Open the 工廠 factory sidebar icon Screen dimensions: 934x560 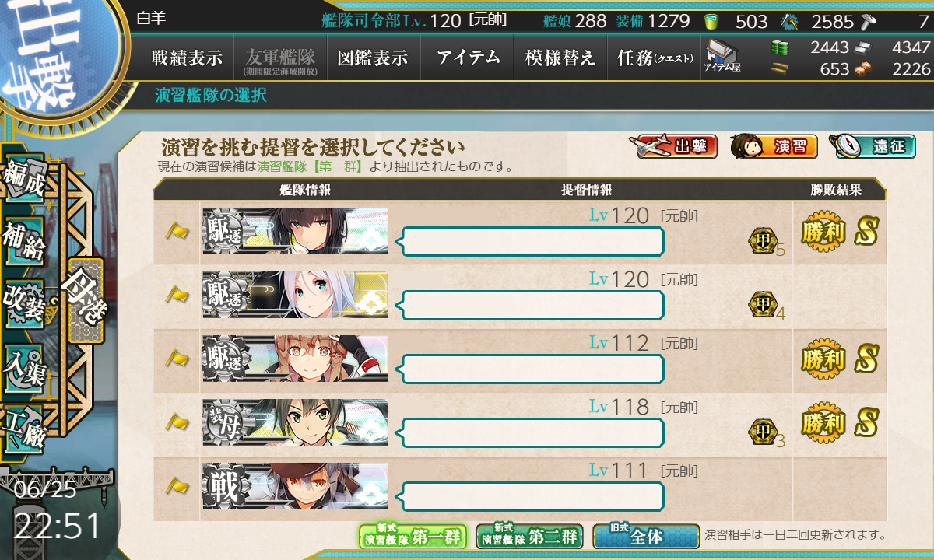24,429
